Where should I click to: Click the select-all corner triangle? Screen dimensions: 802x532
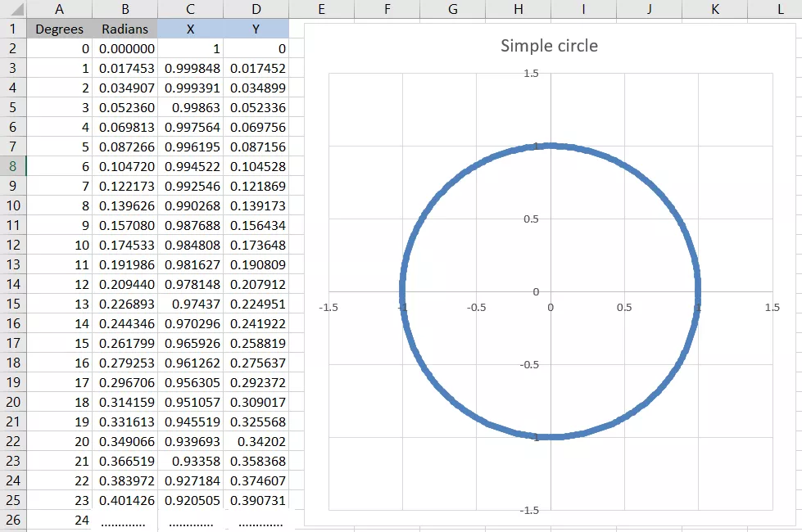click(13, 9)
